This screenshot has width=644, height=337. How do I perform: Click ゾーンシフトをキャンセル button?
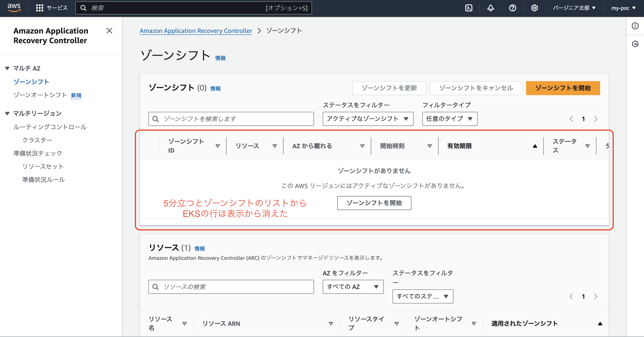[476, 88]
